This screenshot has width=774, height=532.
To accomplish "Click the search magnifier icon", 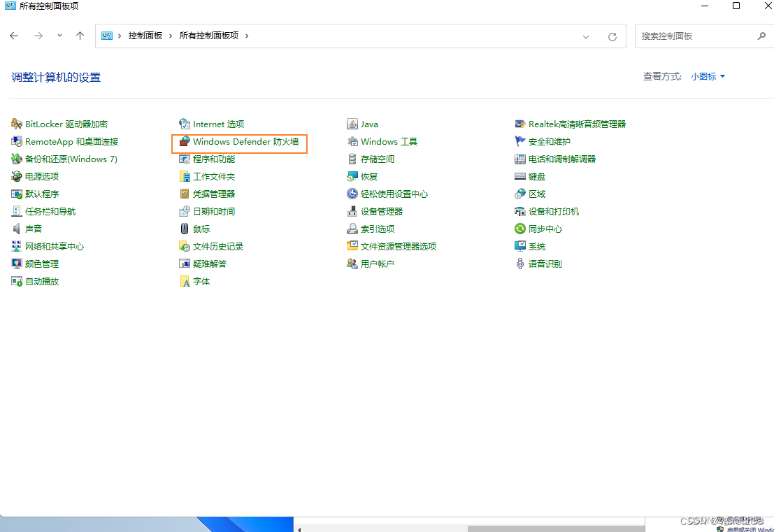I will point(761,36).
